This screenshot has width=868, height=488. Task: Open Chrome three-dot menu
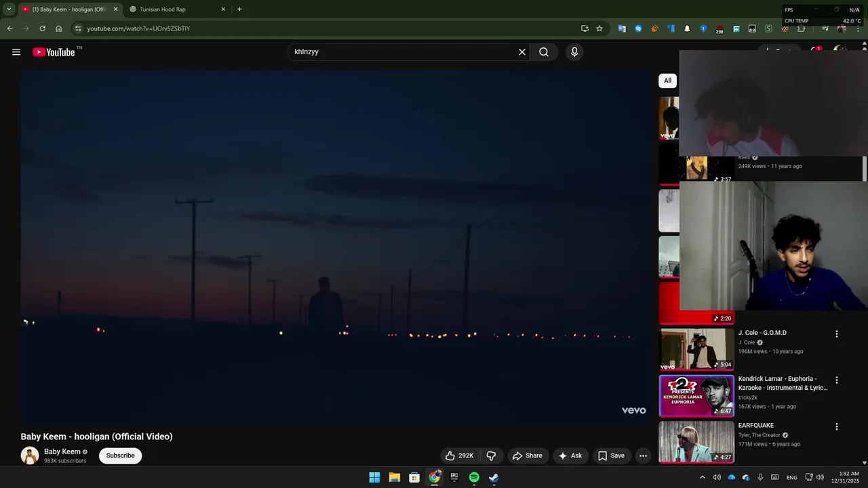[x=859, y=28]
